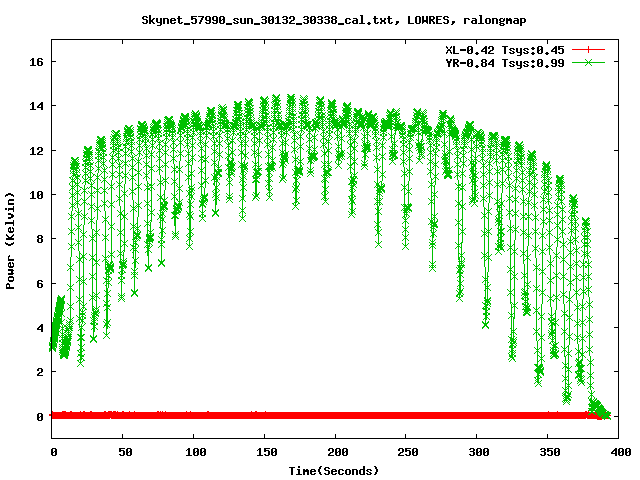Screen dimensions: 640x480
Task: Click the green line sample in legend
Action: click(x=588, y=62)
